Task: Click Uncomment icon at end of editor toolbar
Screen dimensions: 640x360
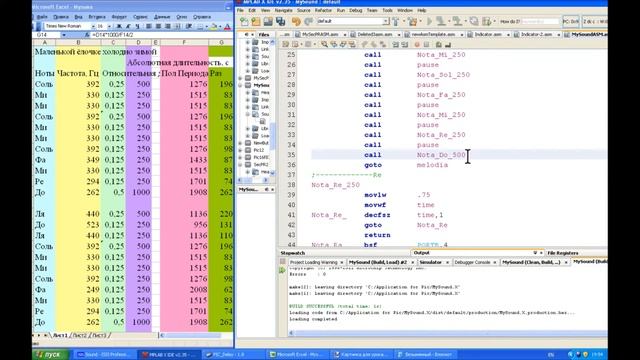Action: [448, 44]
